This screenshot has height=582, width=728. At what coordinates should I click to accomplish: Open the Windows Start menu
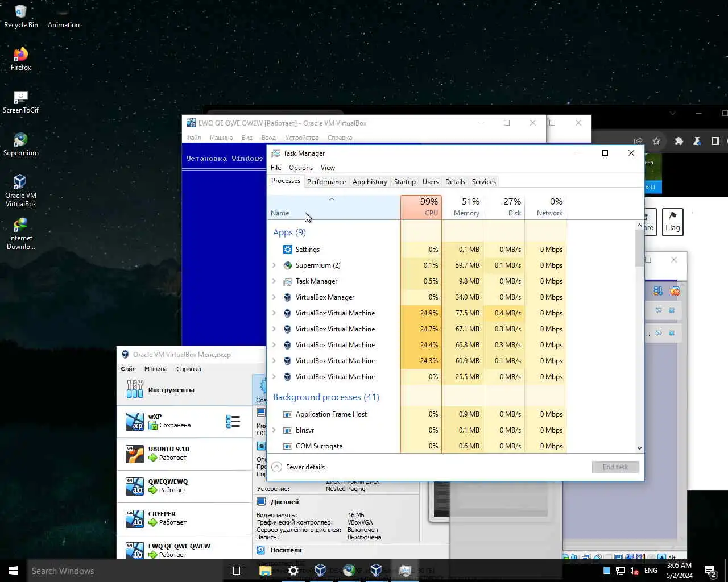pos(14,571)
